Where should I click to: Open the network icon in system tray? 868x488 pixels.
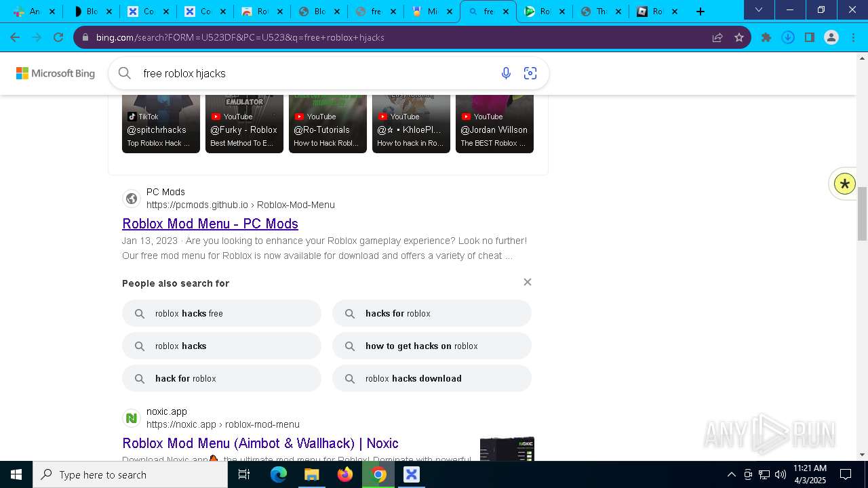click(764, 474)
